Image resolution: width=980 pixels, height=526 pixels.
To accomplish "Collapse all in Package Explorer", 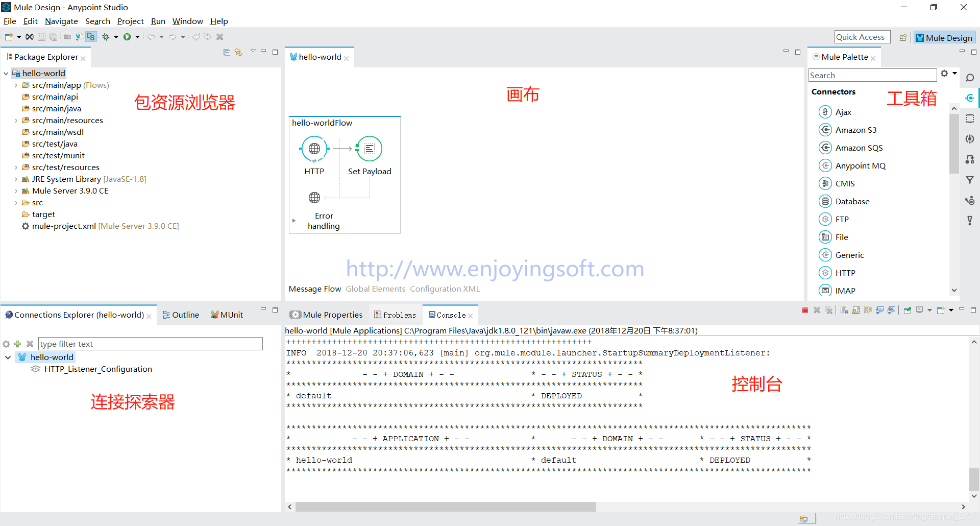I will (x=227, y=52).
